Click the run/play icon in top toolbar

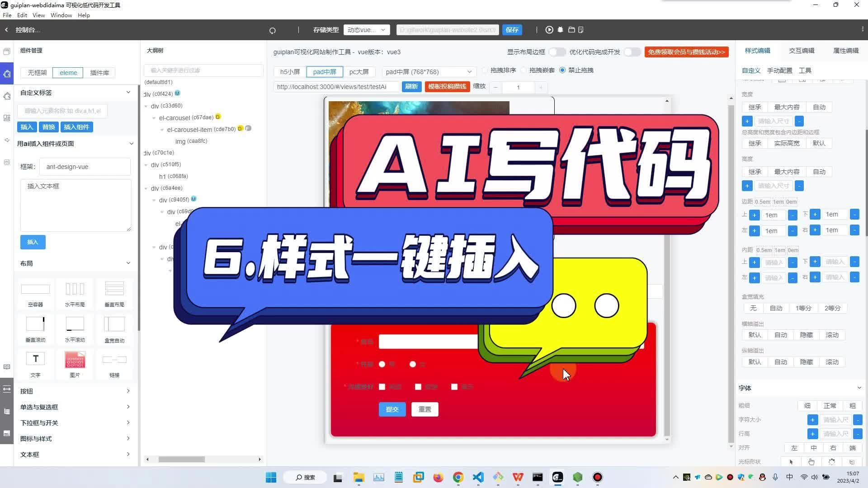coord(549,30)
